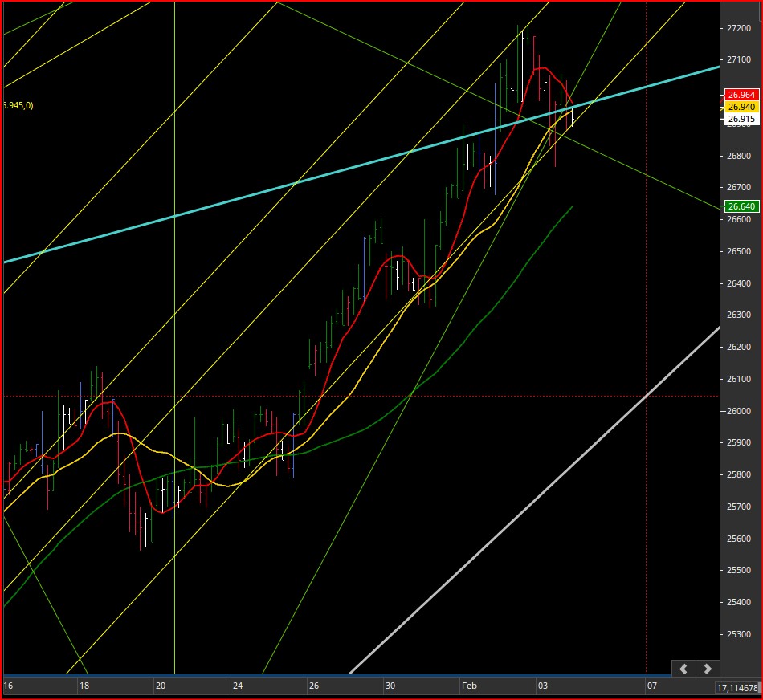This screenshot has height=700, width=763.
Task: Click the 17,114678 value field
Action: (x=737, y=688)
